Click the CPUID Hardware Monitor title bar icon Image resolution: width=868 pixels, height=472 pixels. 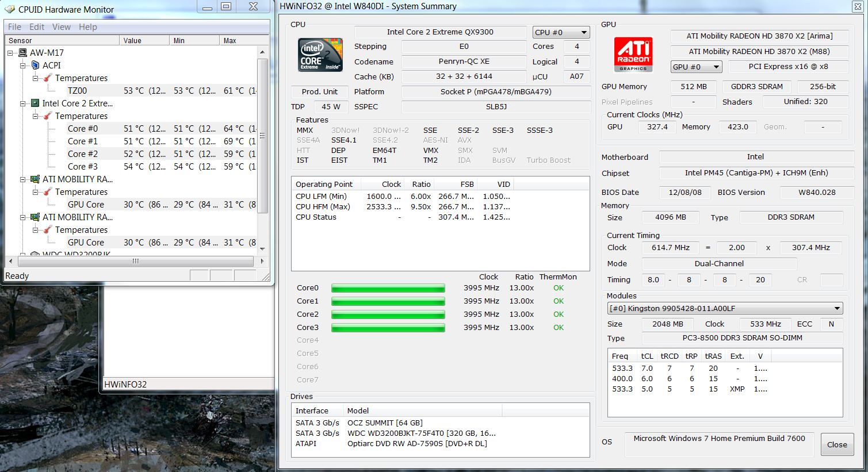pos(10,9)
